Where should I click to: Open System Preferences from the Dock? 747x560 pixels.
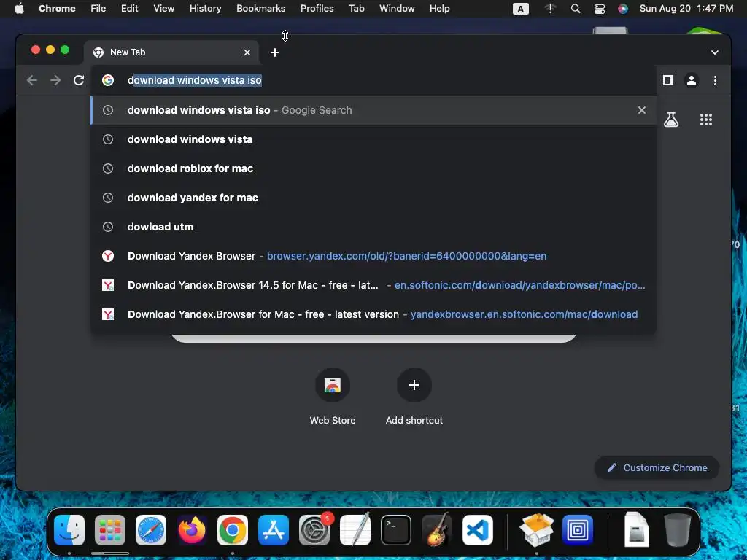click(314, 530)
